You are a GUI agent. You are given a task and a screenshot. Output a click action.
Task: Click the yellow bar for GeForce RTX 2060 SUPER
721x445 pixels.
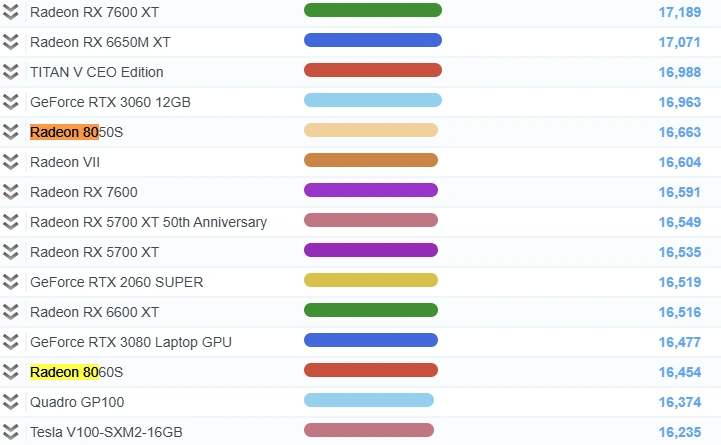[370, 280]
